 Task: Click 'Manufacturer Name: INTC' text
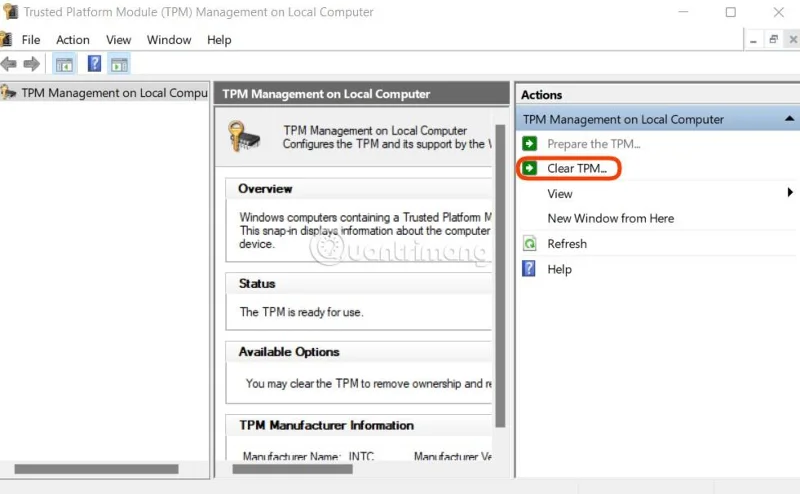click(308, 456)
